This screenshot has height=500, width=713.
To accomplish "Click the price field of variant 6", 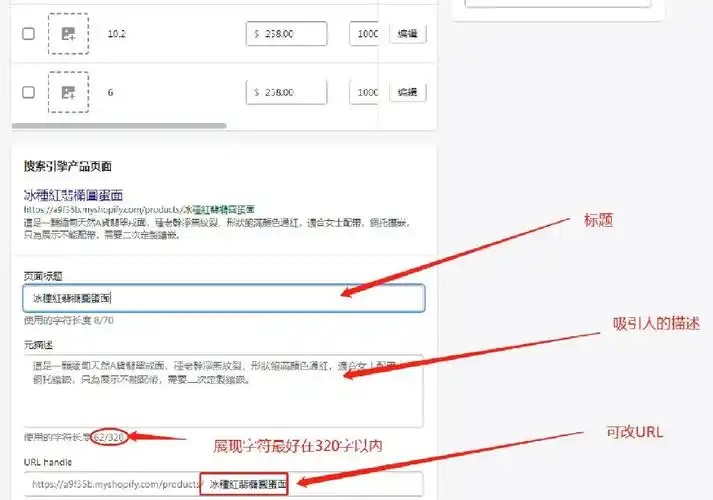I will pyautogui.click(x=286, y=92).
